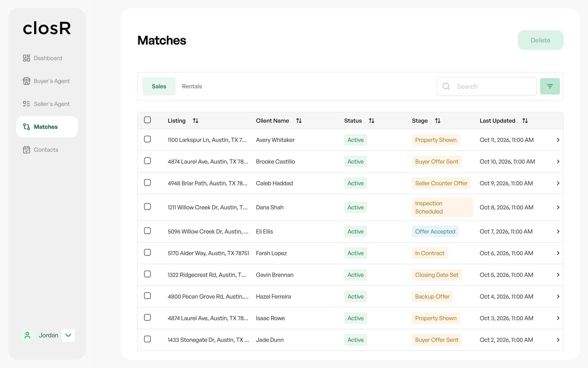This screenshot has width=588, height=368.
Task: Check the Isaac Rowe row checkbox
Action: tap(147, 317)
